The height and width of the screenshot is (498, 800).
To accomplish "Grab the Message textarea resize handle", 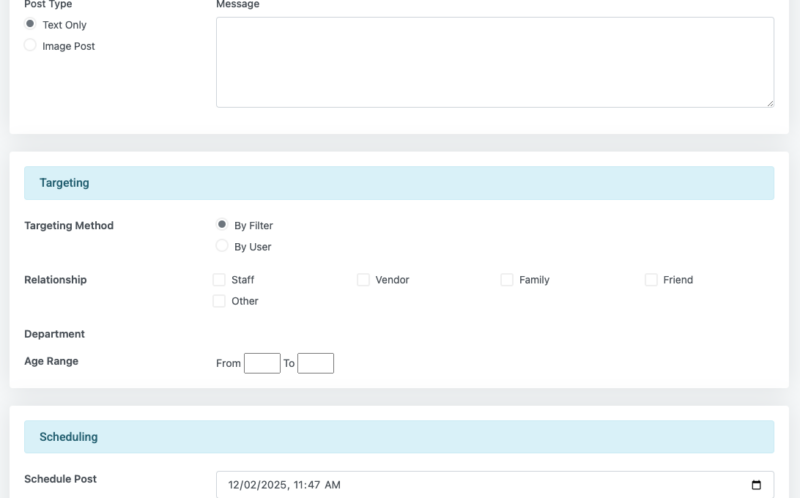I will click(x=770, y=104).
